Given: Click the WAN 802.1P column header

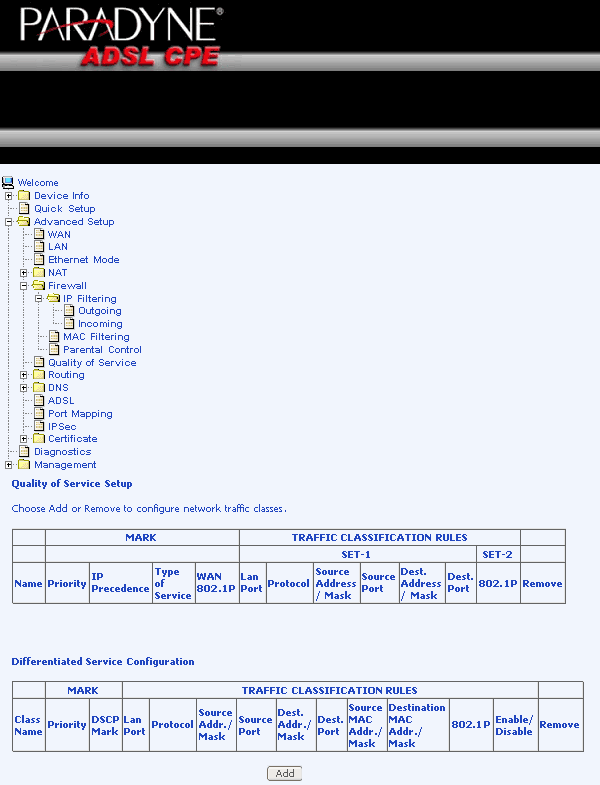Looking at the screenshot, I should click(x=215, y=583).
